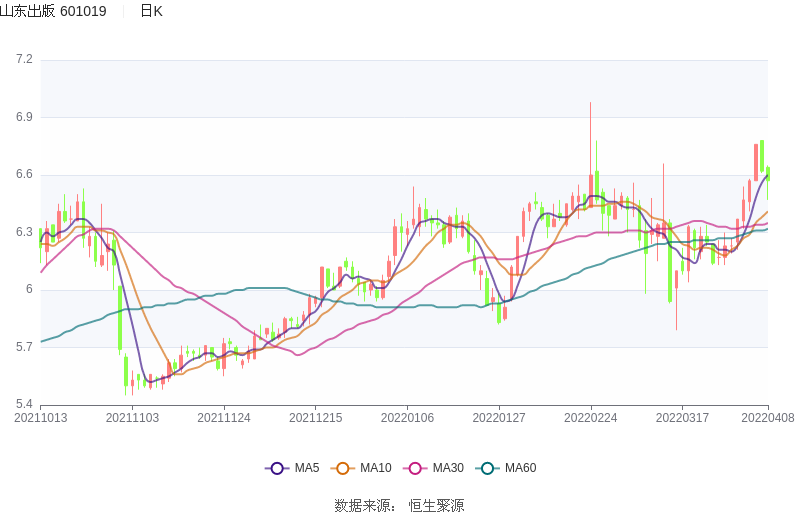
Task: Click the 5.4 price label on the y-axis
Action: tap(24, 405)
